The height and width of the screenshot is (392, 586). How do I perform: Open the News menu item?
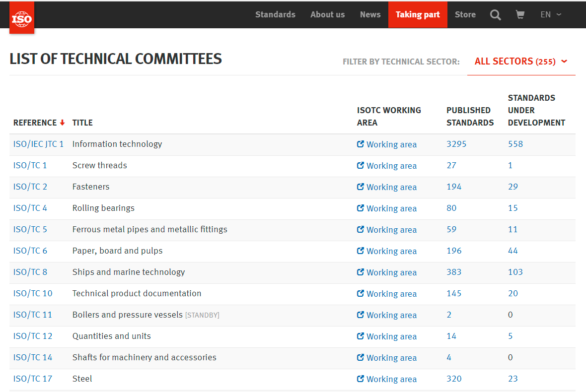[370, 15]
